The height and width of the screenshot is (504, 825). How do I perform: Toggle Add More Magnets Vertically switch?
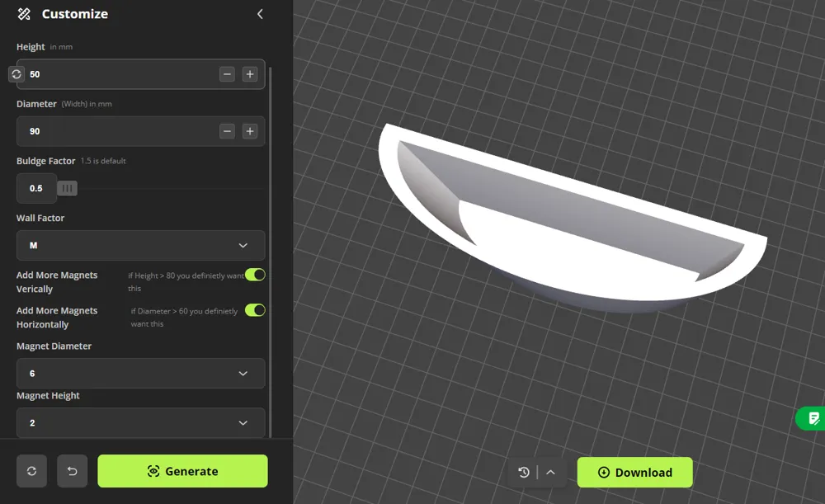pyautogui.click(x=255, y=275)
